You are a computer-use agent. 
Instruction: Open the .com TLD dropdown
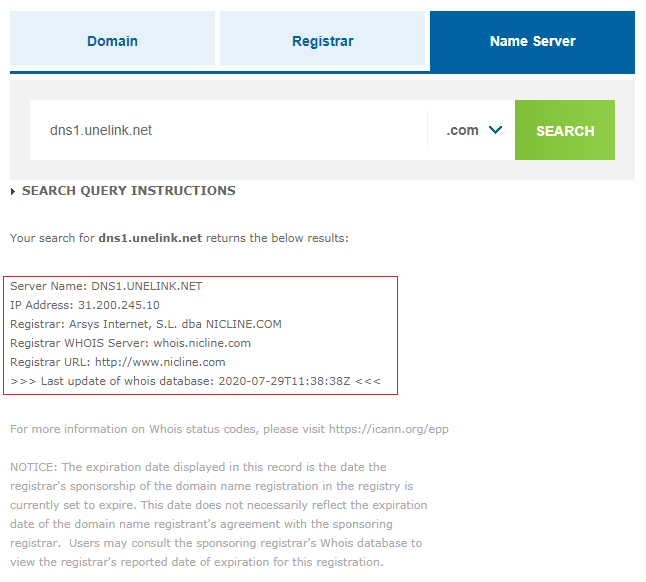[472, 130]
